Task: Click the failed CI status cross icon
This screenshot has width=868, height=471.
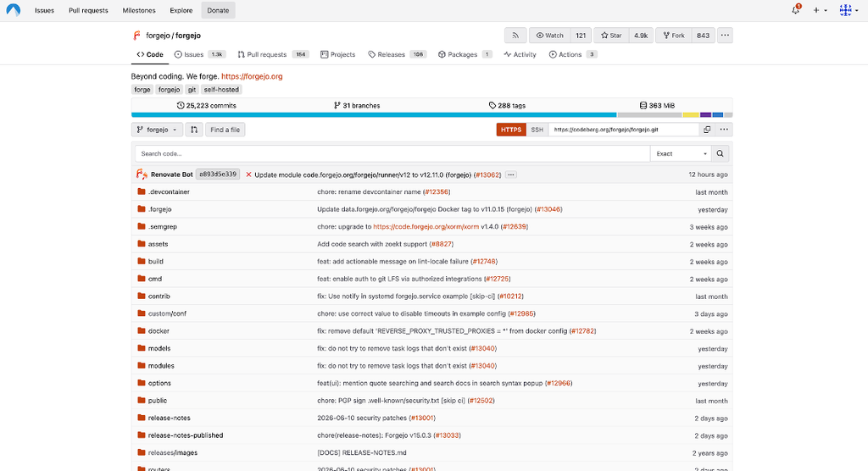Action: pyautogui.click(x=248, y=175)
